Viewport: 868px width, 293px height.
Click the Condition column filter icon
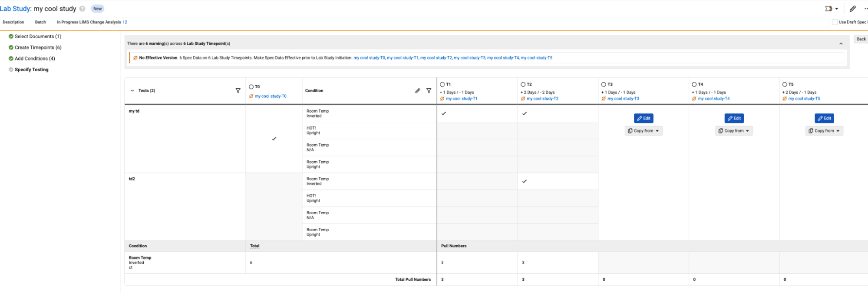[429, 90]
